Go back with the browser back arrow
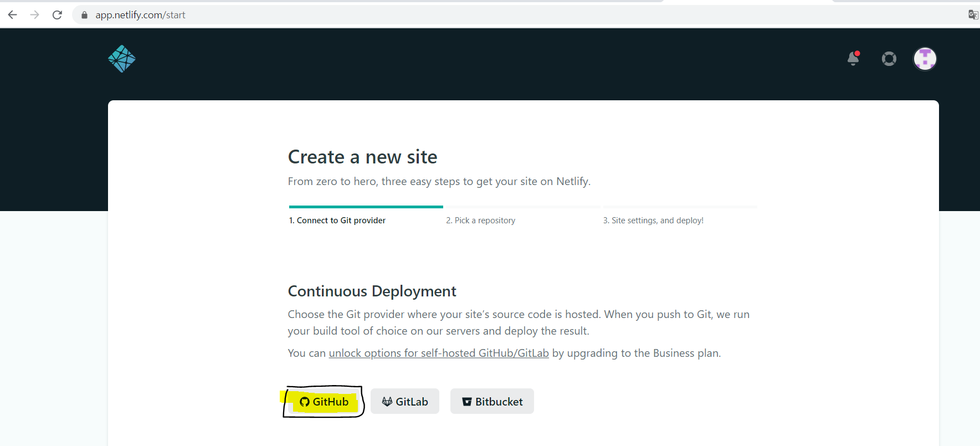Viewport: 980px width, 446px height. [13, 15]
